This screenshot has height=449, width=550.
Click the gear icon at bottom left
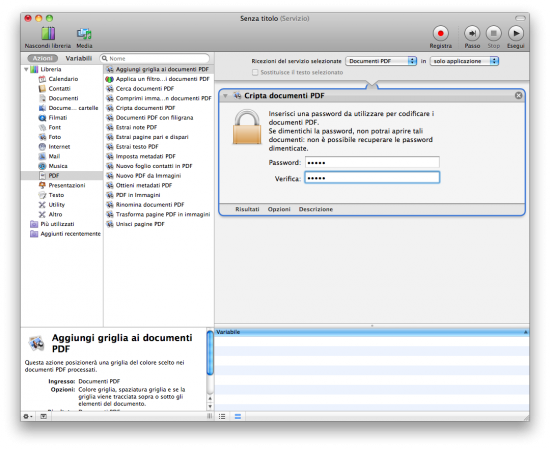[x=28, y=416]
